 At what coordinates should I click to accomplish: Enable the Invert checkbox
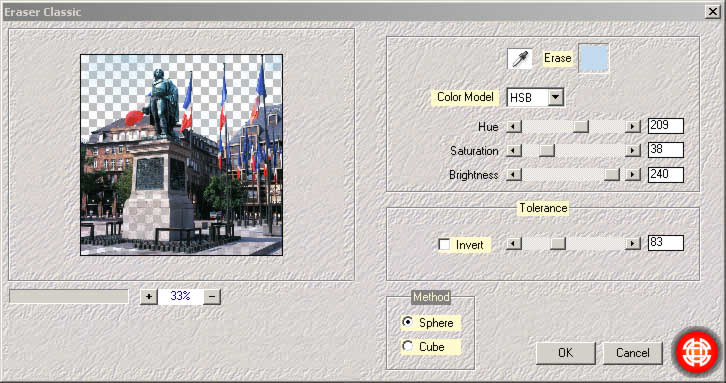point(444,245)
